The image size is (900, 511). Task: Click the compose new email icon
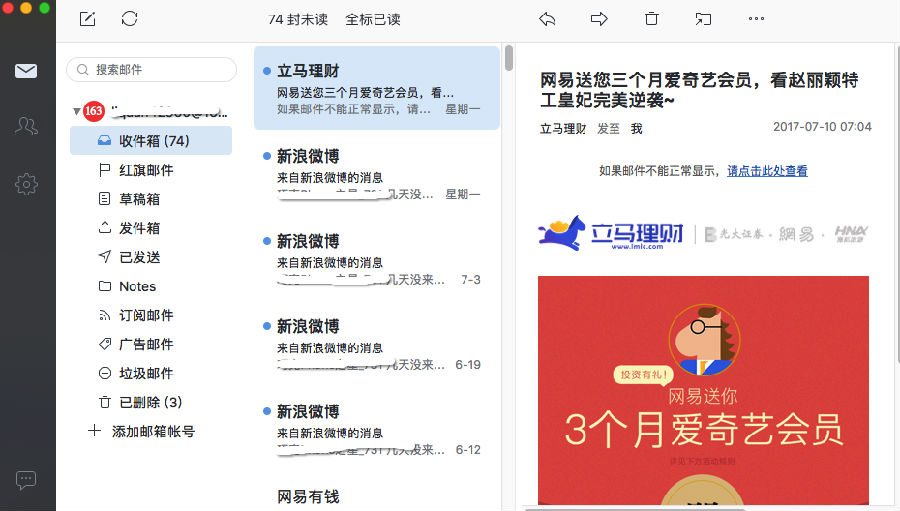click(x=87, y=19)
